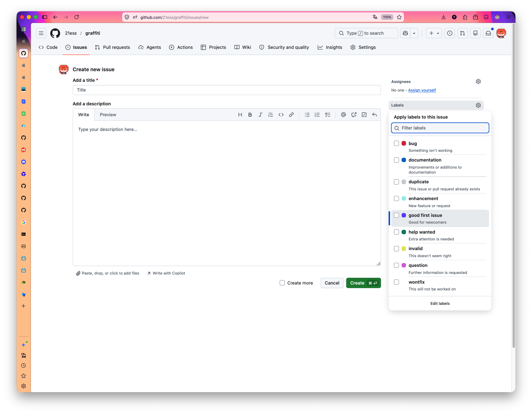Switch to the Preview tab
The height and width of the screenshot is (414, 532).
108,115
